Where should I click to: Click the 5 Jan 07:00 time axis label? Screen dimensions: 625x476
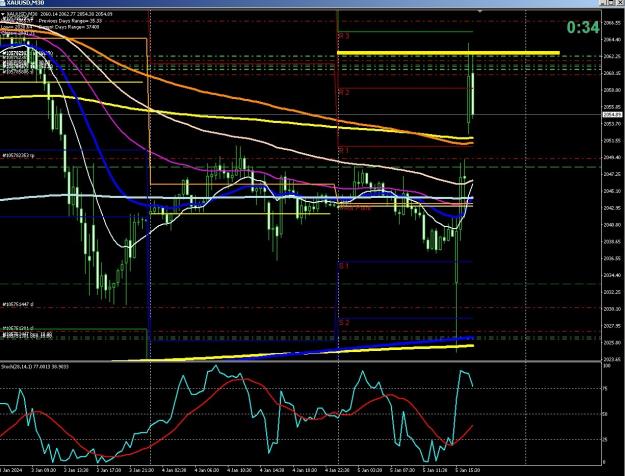pyautogui.click(x=403, y=470)
